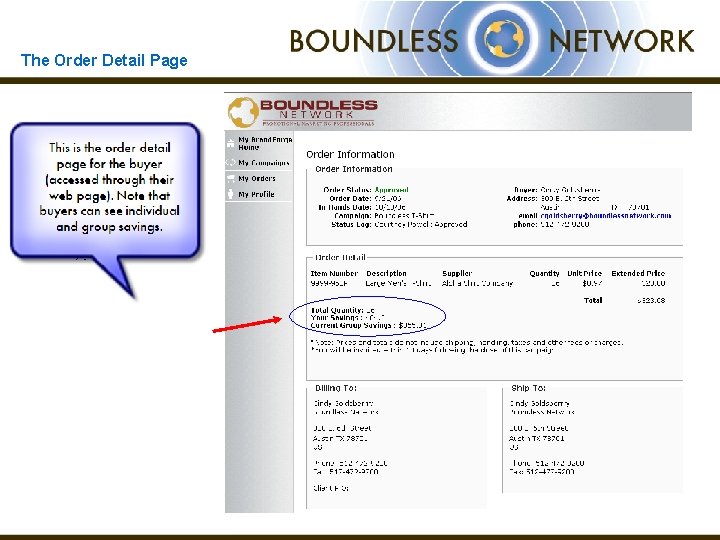Click the shopping cart icon beside My Orders
This screenshot has height=540, width=720.
(x=231, y=179)
